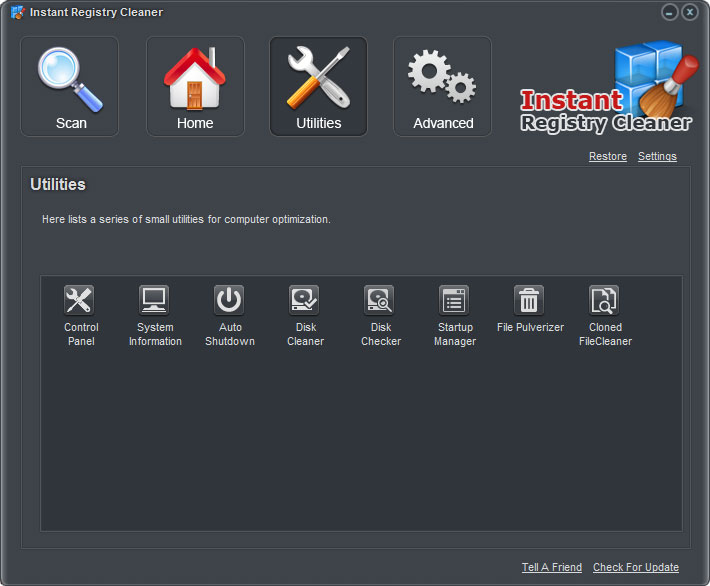Launch the Cloned FileCleaner utility
Screen dimensions: 710x586
tap(604, 300)
